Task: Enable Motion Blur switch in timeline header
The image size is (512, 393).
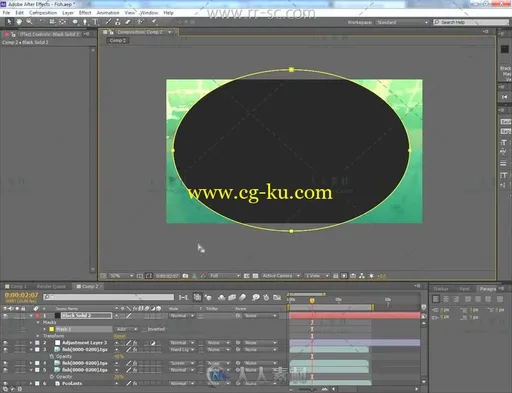Action: (243, 297)
